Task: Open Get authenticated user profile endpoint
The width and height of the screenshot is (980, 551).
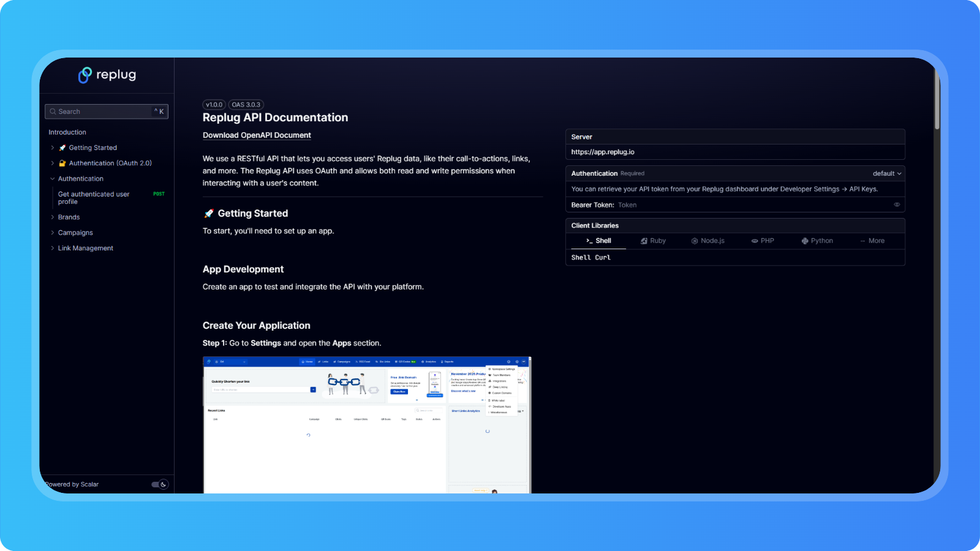Action: [x=94, y=198]
